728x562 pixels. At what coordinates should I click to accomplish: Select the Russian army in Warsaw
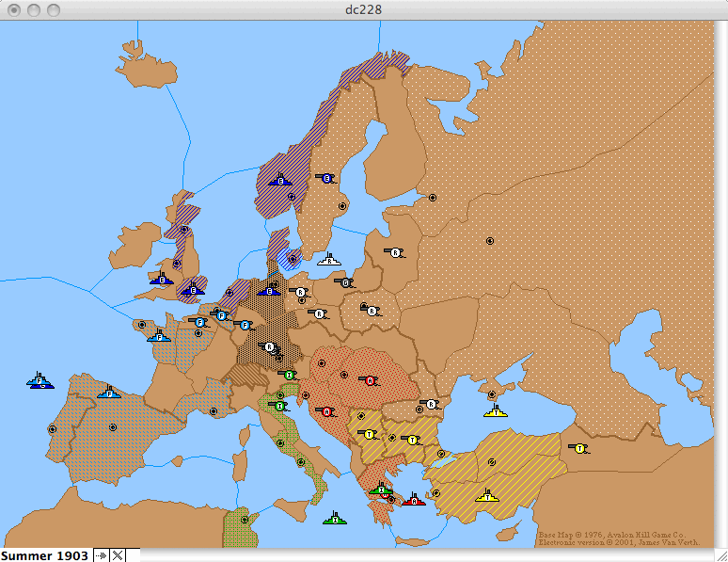372,311
